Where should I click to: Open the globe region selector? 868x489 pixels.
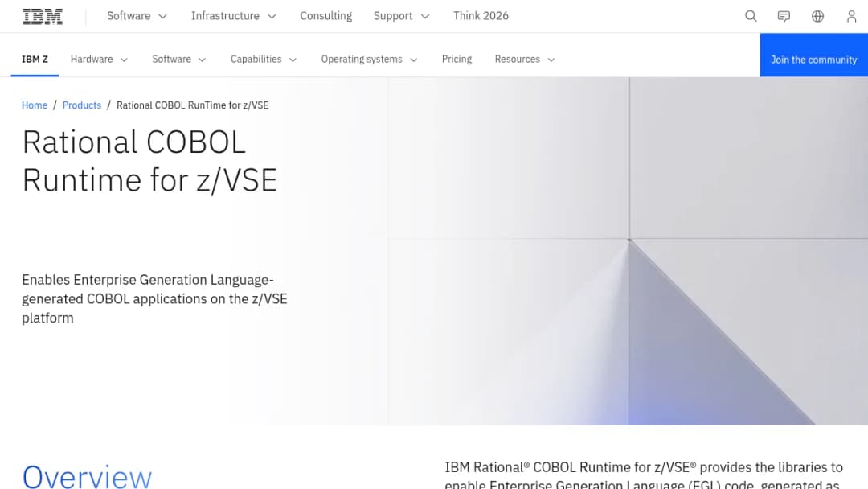pos(817,16)
